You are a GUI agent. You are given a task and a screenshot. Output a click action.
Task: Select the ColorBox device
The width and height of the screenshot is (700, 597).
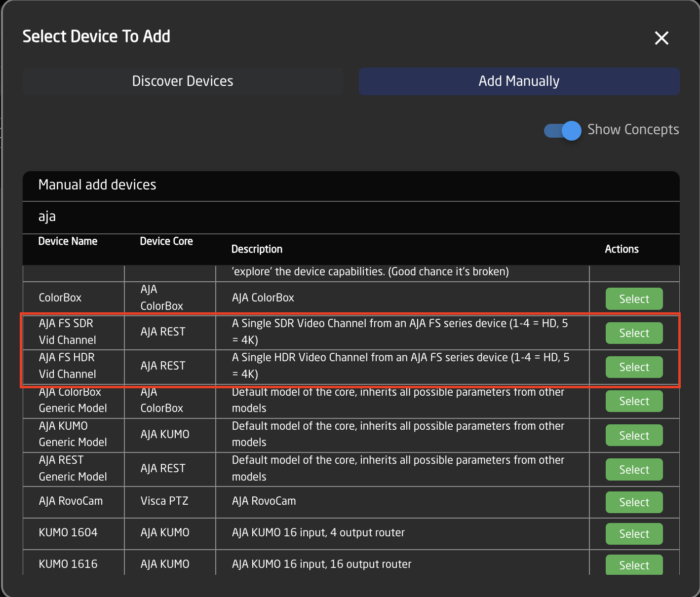(x=634, y=299)
